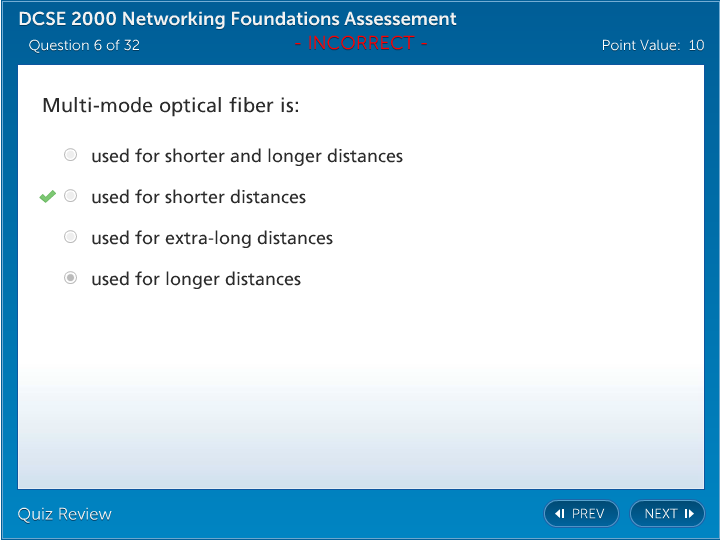Click the point value number 10
This screenshot has height=540, width=720.
pyautogui.click(x=696, y=45)
